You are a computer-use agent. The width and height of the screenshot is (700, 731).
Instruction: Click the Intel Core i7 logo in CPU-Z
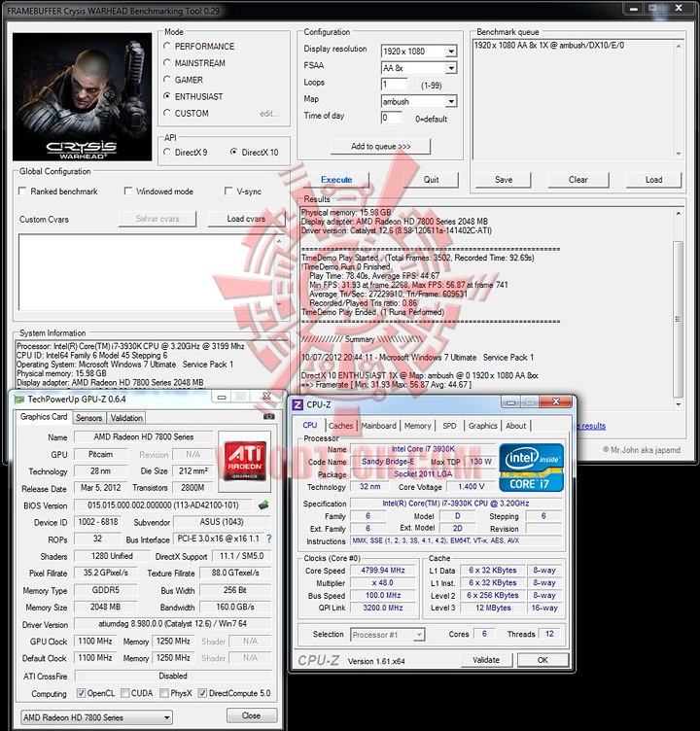[531, 468]
